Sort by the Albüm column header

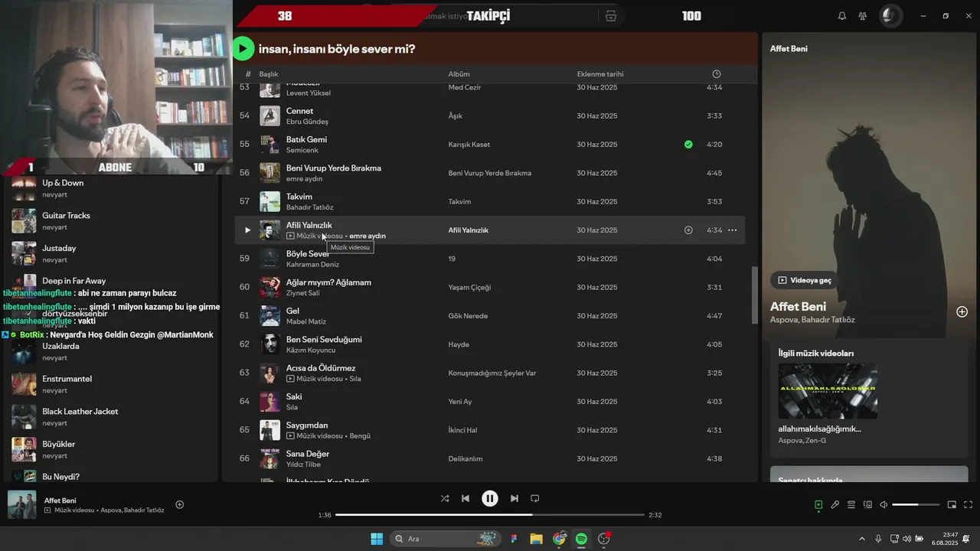point(459,74)
